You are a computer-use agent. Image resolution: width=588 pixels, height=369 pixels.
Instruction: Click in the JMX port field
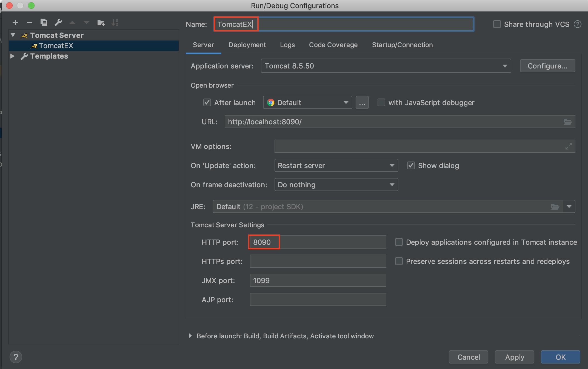click(318, 281)
